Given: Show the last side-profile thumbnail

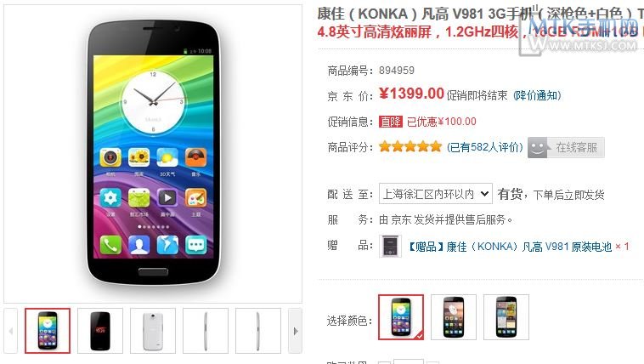Looking at the screenshot, I should (258, 331).
